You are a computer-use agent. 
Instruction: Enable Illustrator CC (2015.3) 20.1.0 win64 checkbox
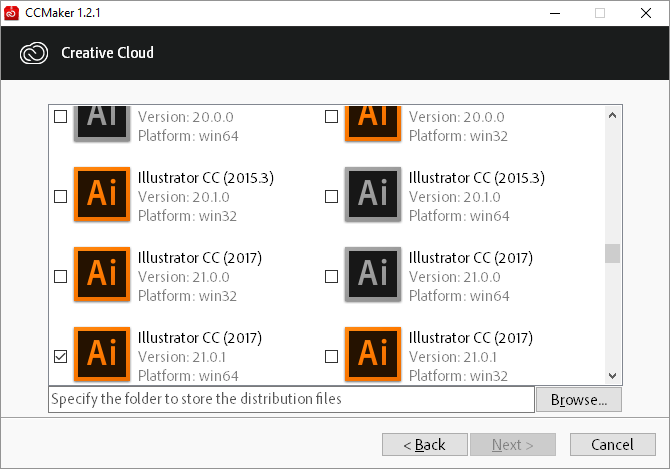tap(332, 196)
